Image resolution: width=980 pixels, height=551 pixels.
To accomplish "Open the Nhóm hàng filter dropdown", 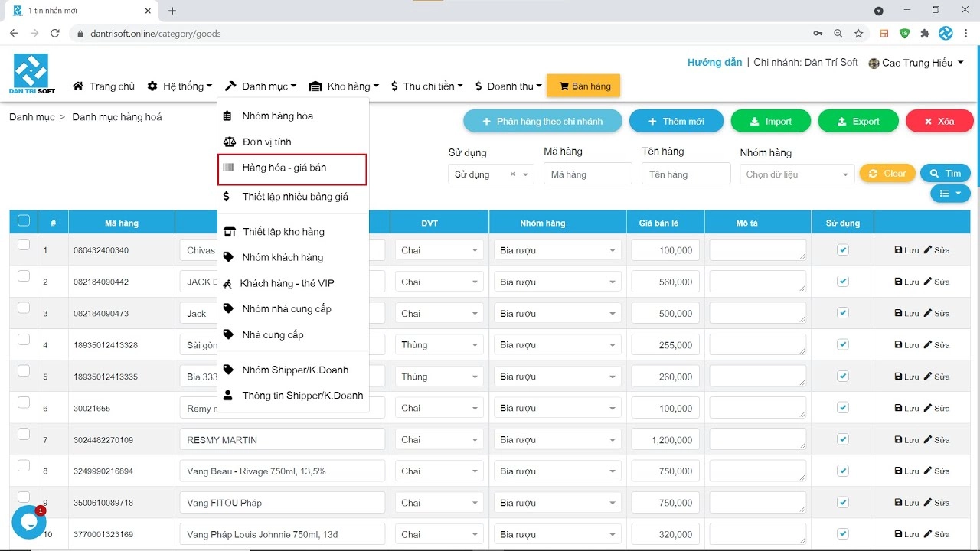I will [x=797, y=174].
